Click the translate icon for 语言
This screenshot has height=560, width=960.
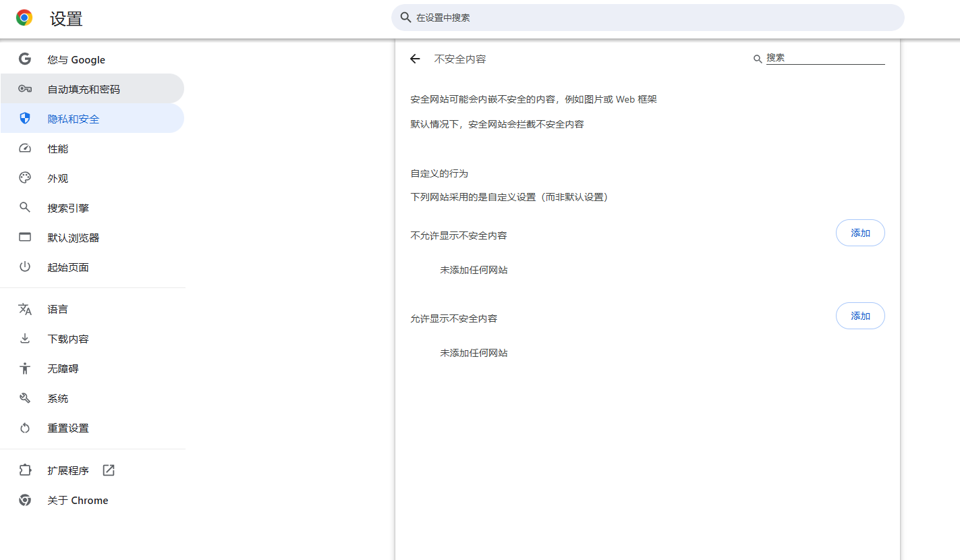coord(25,309)
